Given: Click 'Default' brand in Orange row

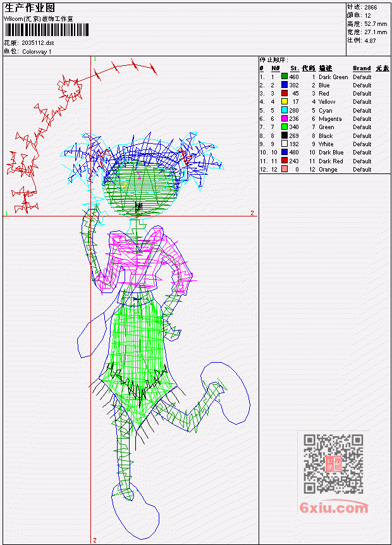Looking at the screenshot, I should 362,169.
